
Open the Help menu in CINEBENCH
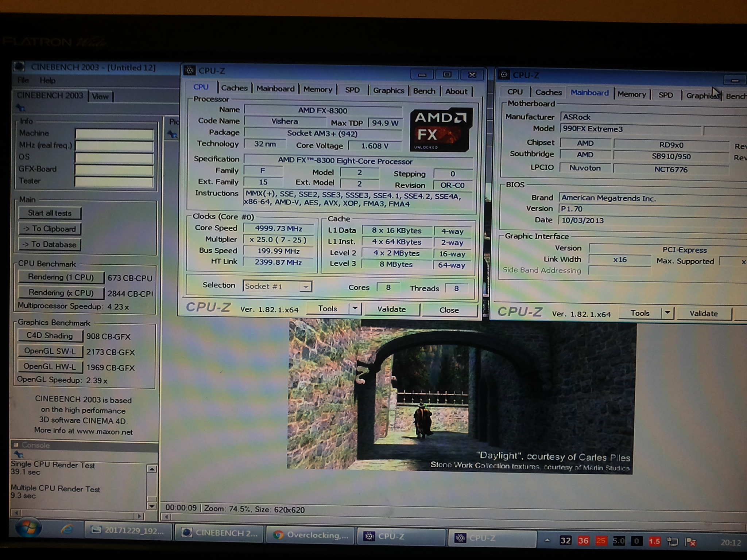tap(47, 80)
